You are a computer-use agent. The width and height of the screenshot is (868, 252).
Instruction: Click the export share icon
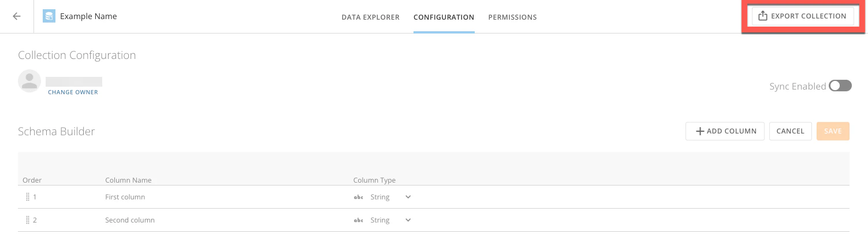[x=762, y=16]
